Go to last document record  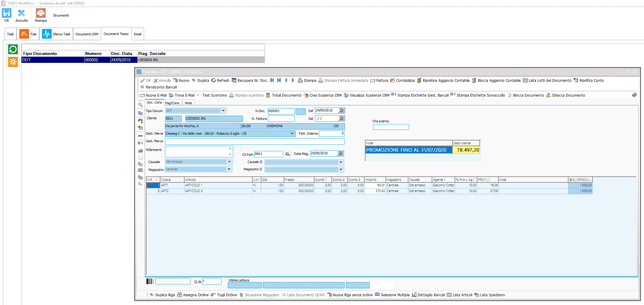click(279, 80)
